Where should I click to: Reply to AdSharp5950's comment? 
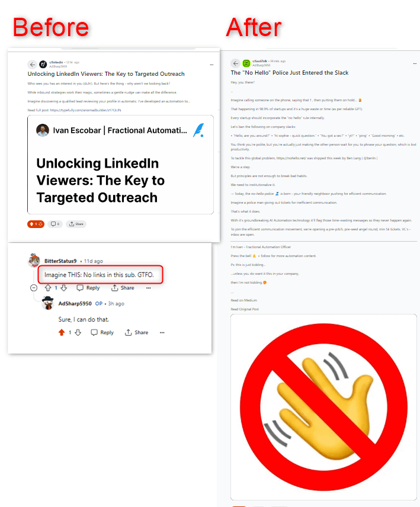click(x=102, y=332)
